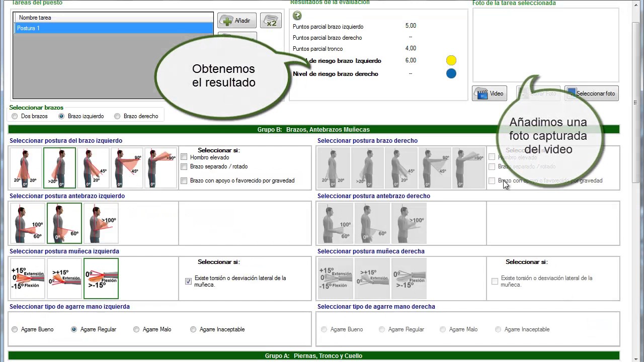Select left arm posture 45° to 90°

tap(127, 168)
